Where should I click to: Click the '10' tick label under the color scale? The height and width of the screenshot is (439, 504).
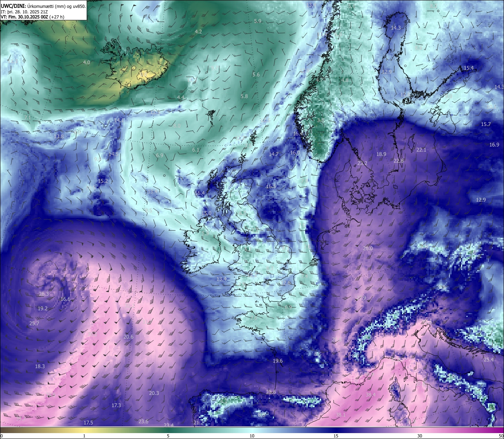pos(252,436)
